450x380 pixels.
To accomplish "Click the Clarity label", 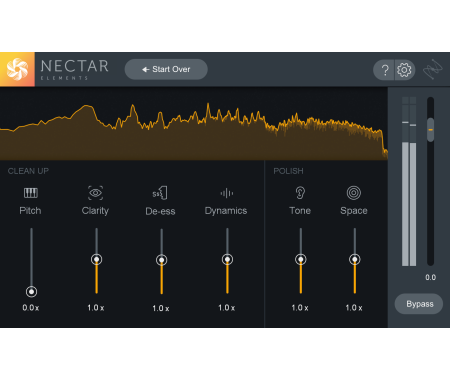I will pos(95,211).
